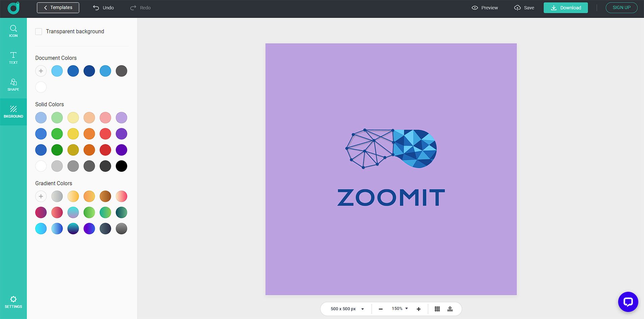
Task: Pick the dark navy document color
Action: pyautogui.click(x=89, y=71)
